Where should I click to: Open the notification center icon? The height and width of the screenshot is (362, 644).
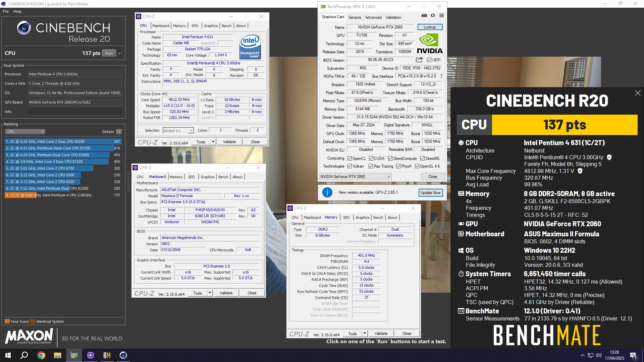point(634,355)
